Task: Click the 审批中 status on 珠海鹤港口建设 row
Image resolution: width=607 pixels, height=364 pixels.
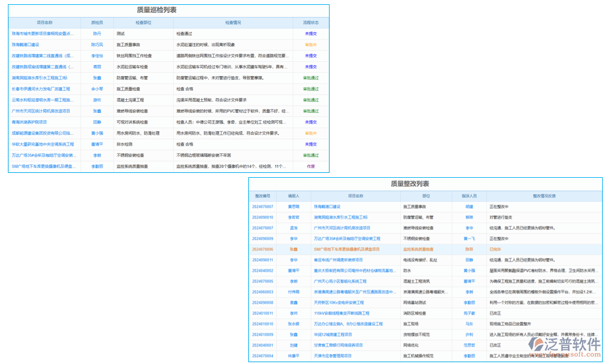Action: pyautogui.click(x=310, y=44)
